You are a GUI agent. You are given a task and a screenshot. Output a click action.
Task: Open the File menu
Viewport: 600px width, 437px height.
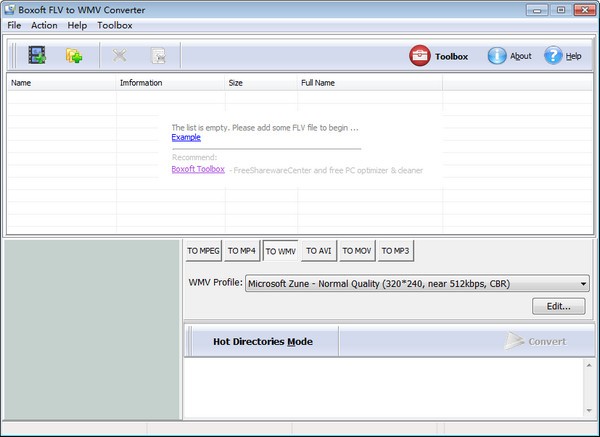coord(14,25)
